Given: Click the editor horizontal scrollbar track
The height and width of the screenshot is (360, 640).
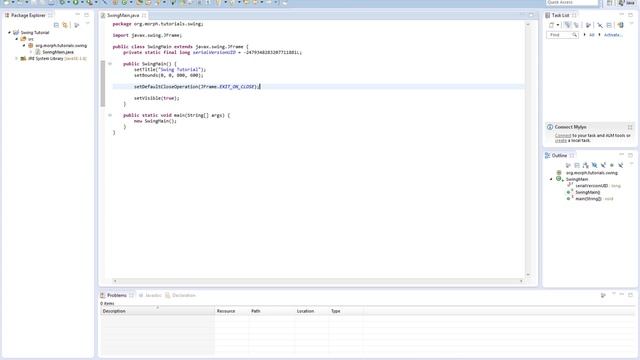Looking at the screenshot, I should [318, 281].
